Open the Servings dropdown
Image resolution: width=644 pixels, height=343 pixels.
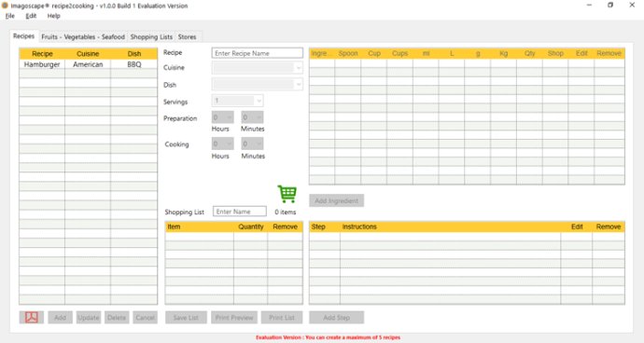click(x=237, y=101)
